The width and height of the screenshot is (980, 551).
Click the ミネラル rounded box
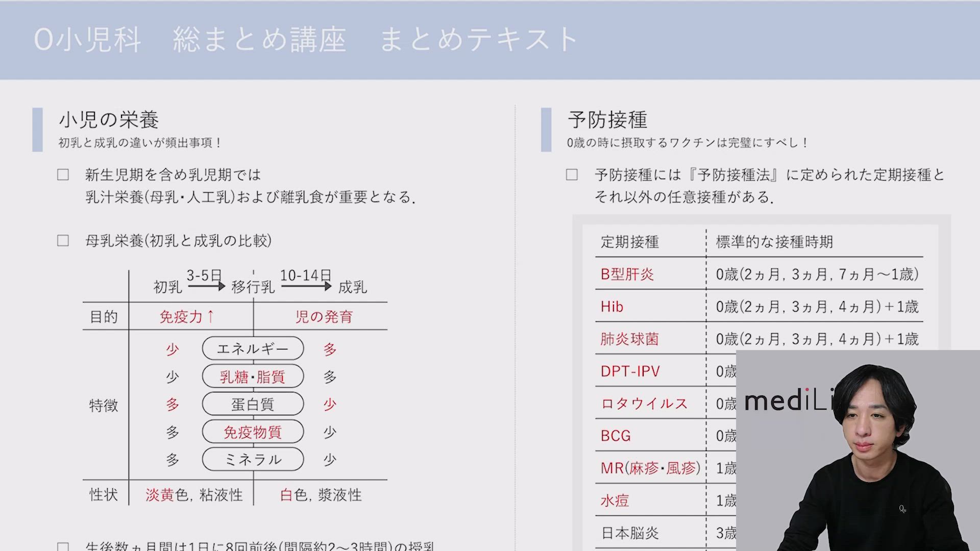[x=253, y=460]
